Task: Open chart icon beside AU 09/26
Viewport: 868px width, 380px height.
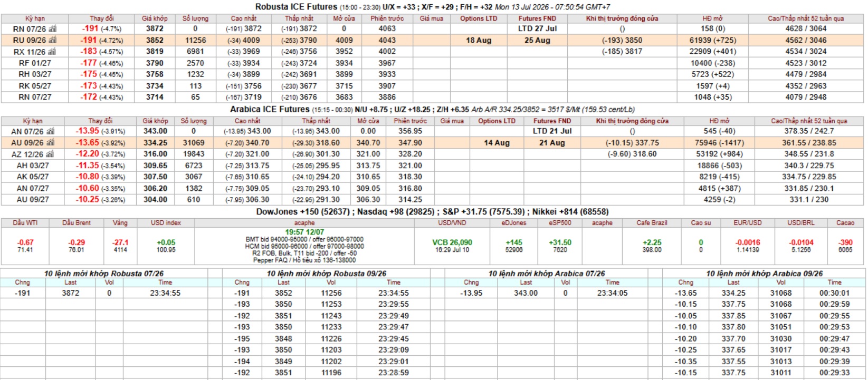Action: (51, 143)
